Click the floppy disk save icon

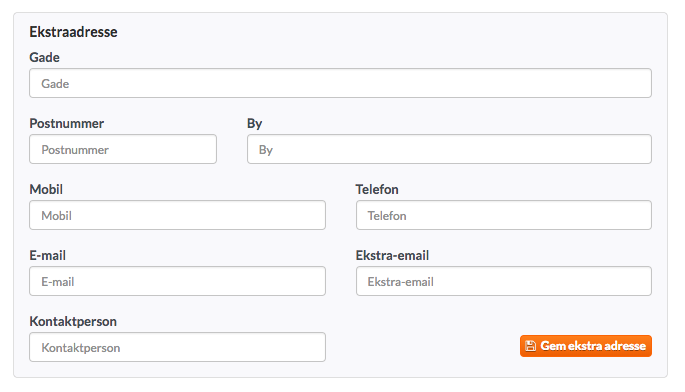click(x=530, y=346)
